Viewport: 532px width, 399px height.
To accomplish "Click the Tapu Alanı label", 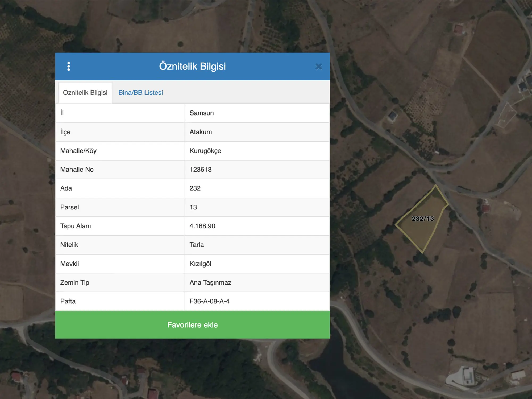I will click(76, 226).
